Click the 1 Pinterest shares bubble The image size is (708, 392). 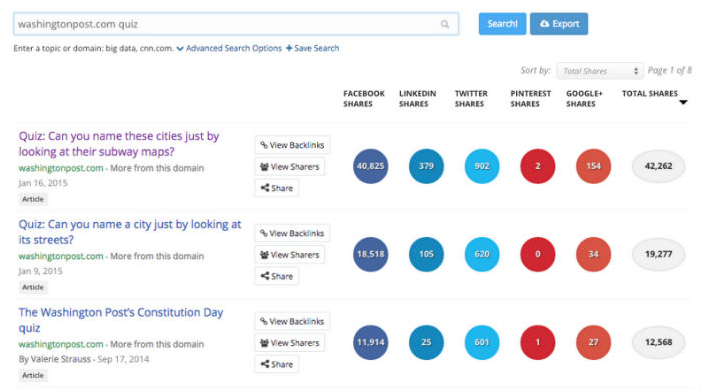(537, 342)
